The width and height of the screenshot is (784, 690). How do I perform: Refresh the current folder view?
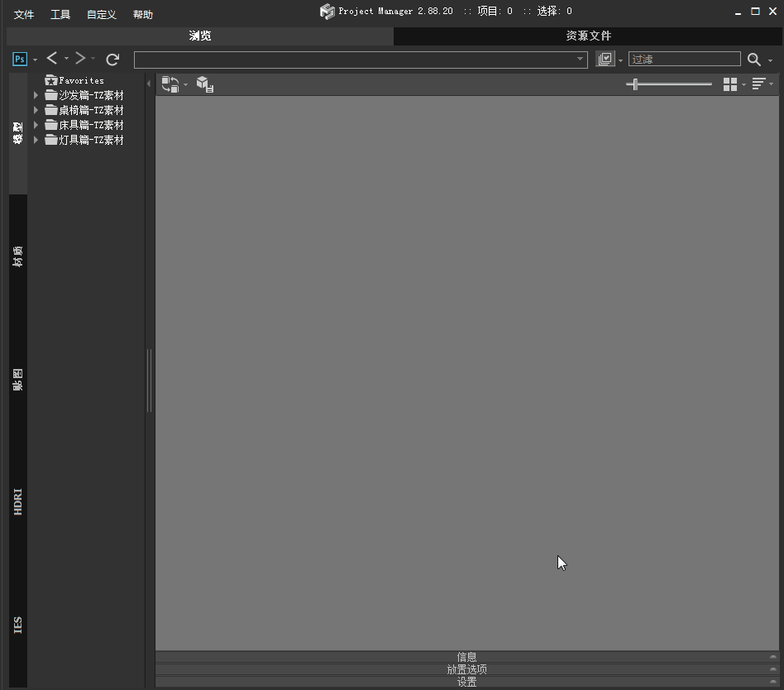(x=113, y=60)
